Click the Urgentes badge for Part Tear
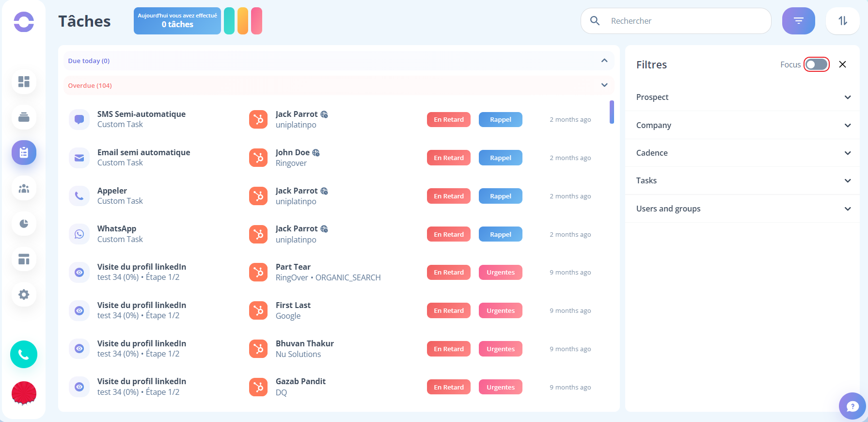The image size is (868, 422). (501, 273)
